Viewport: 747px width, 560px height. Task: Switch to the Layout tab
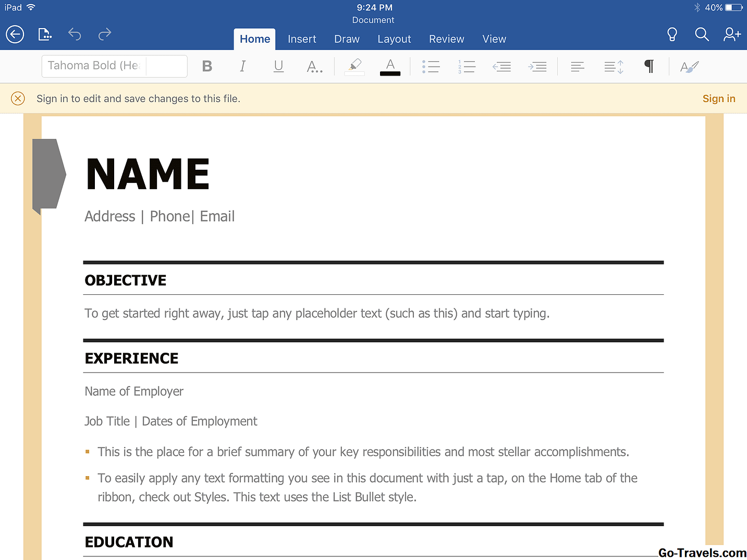tap(394, 39)
